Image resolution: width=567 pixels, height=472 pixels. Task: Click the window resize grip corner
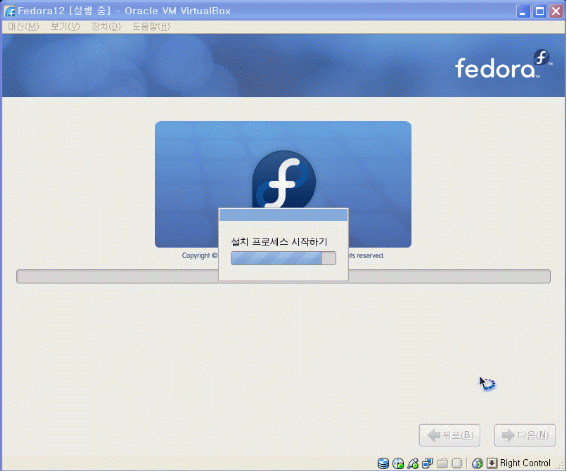[561, 466]
